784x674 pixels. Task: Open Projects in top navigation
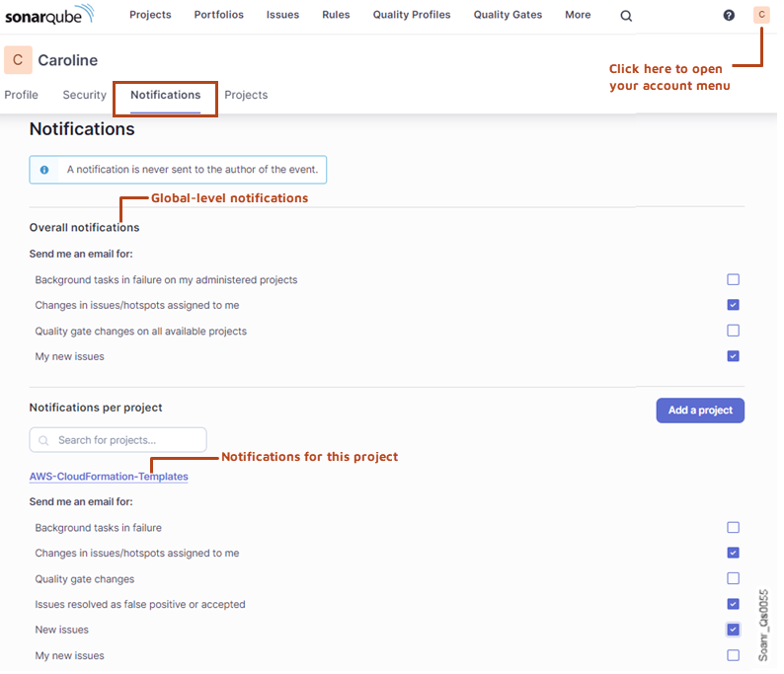click(x=150, y=15)
